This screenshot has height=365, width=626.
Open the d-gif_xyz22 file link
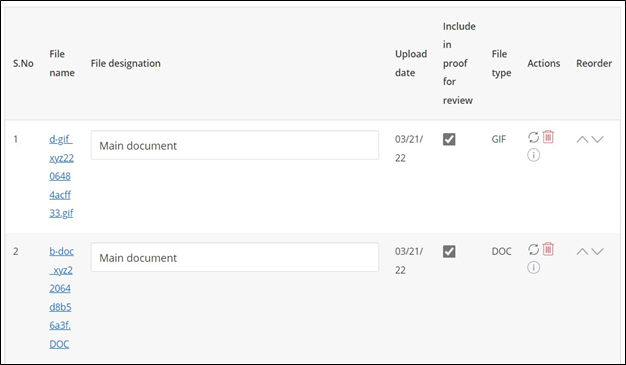coord(61,176)
